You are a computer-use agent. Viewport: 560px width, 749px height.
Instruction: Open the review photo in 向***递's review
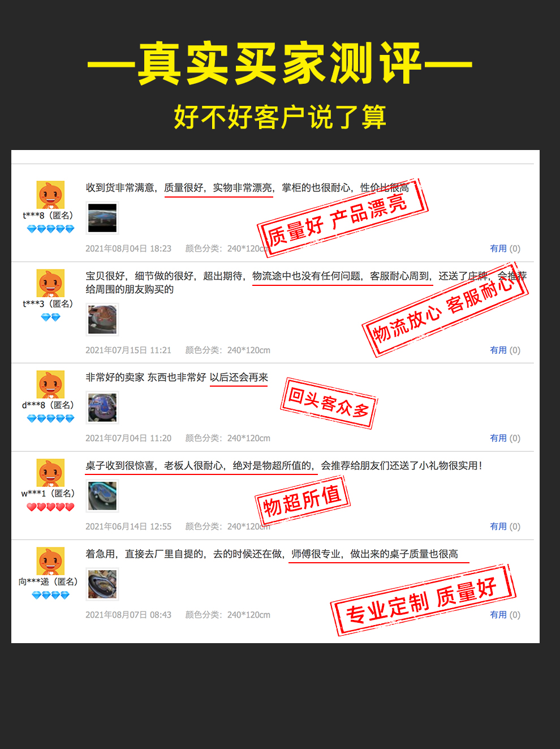(102, 584)
